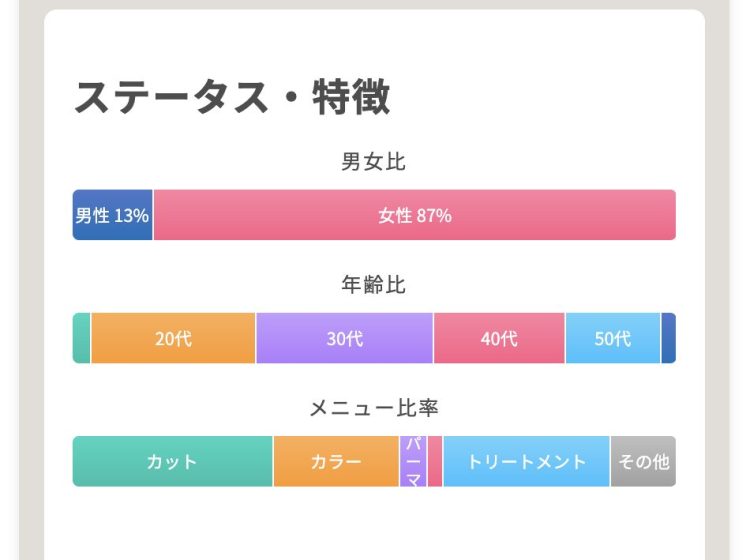
Task: Click the small pink segment after パーマ
Action: click(435, 461)
